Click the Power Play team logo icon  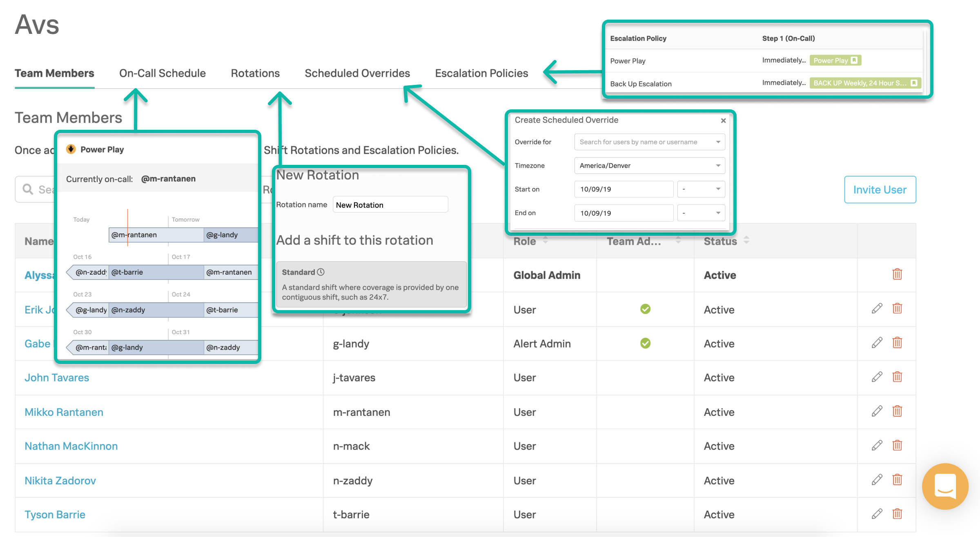coord(72,149)
